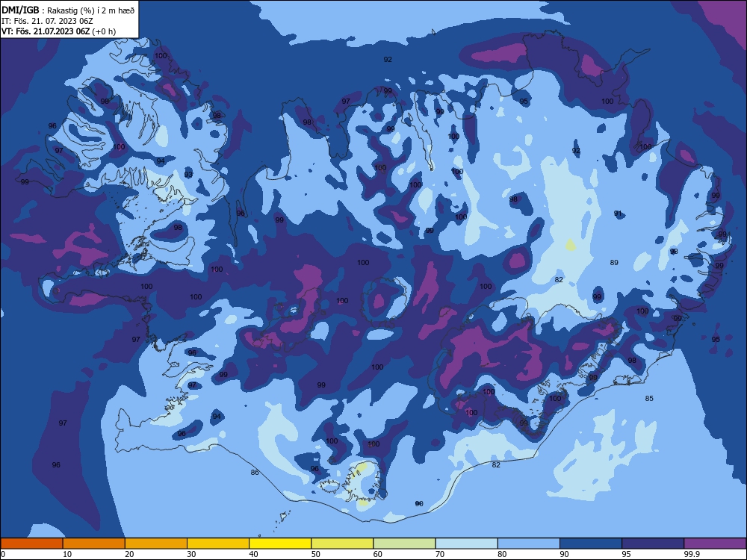This screenshot has height=560, width=747.
Task: Click the legend tick label '70'
Action: tap(440, 554)
